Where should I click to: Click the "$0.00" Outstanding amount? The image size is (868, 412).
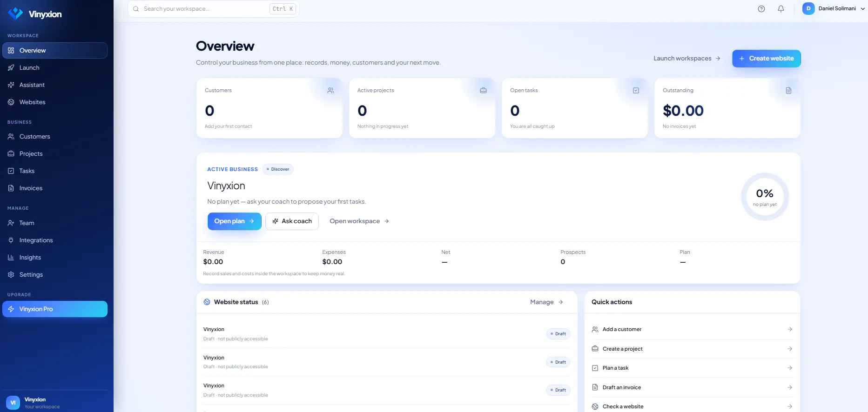(683, 111)
